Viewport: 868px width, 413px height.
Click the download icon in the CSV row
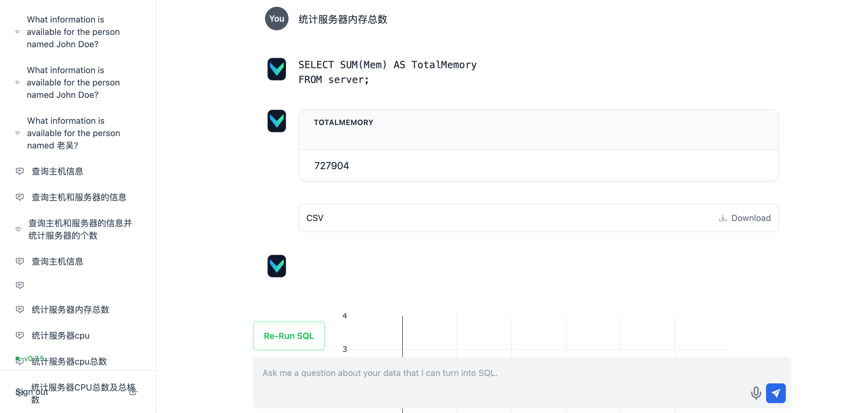pos(723,218)
